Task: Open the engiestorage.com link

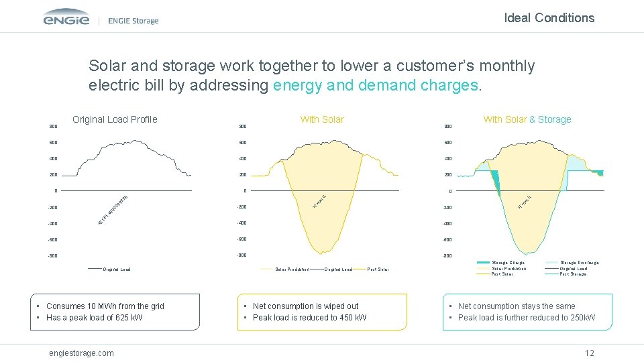Action: point(82,353)
